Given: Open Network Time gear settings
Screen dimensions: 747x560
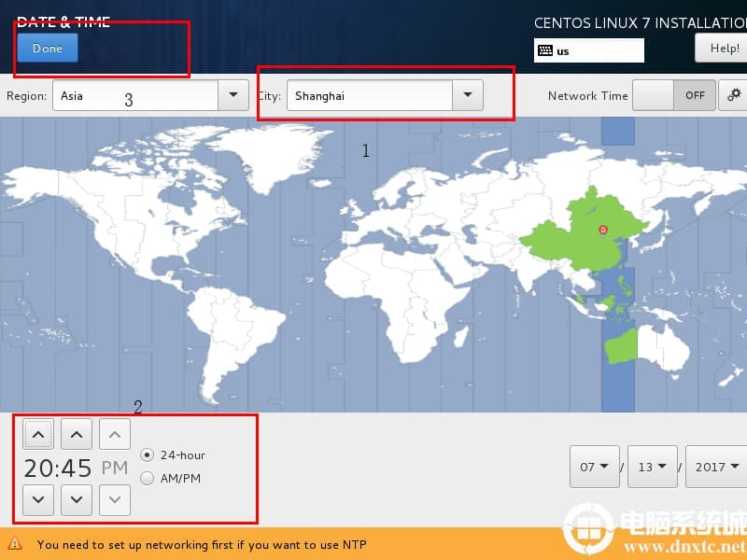Looking at the screenshot, I should point(734,95).
